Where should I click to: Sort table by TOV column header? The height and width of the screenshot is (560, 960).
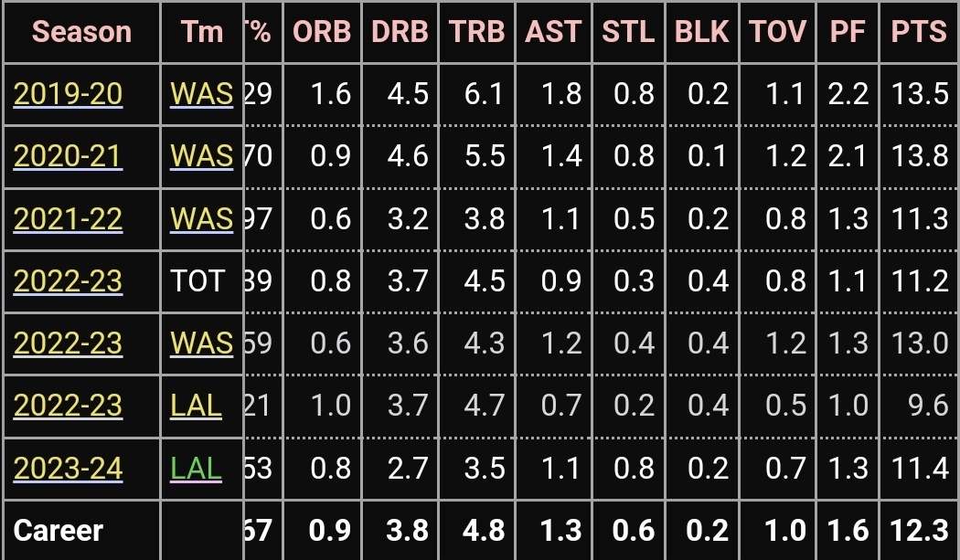click(777, 32)
